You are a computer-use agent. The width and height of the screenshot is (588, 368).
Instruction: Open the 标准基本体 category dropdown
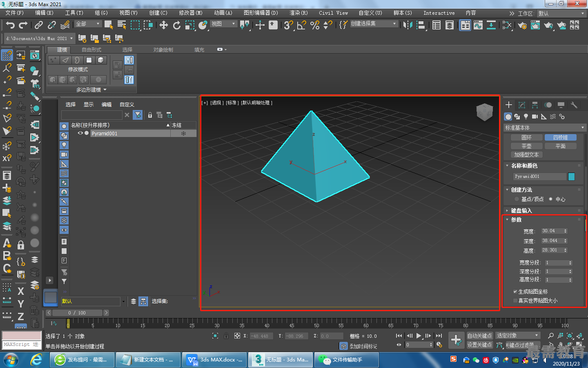(545, 128)
